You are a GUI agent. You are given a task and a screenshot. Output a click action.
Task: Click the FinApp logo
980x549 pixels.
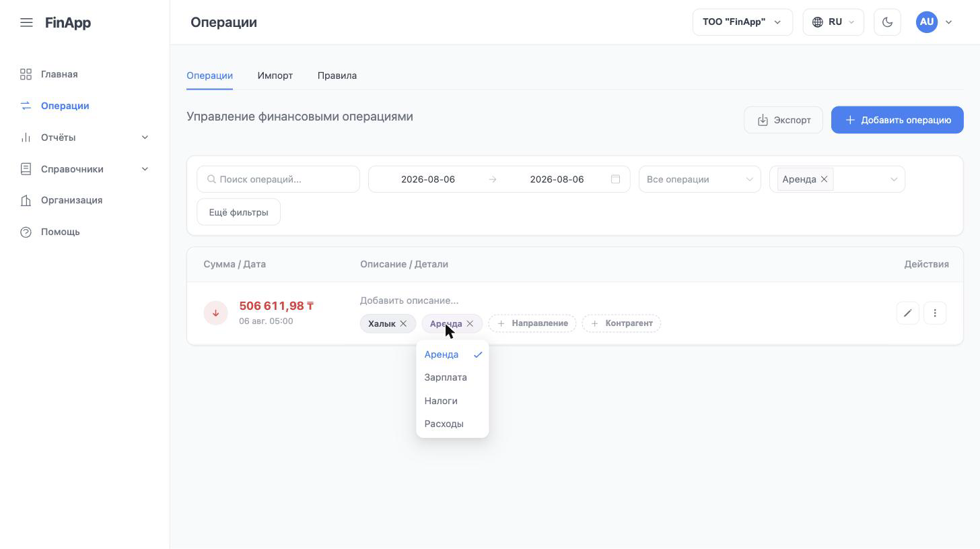(x=68, y=22)
